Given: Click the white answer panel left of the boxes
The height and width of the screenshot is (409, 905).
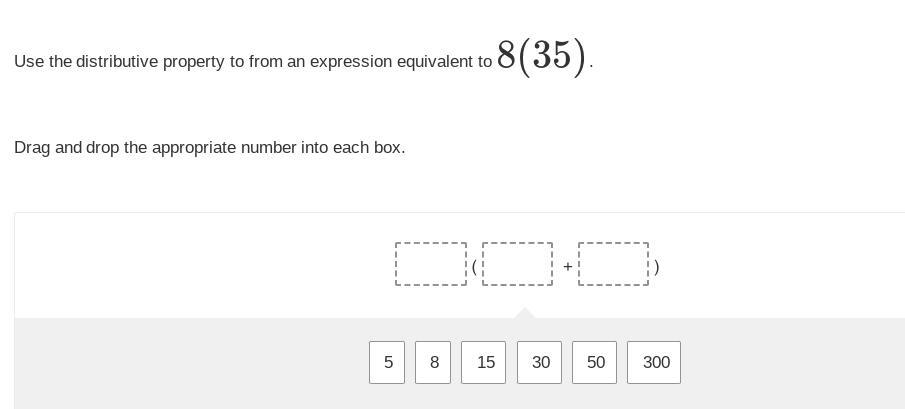Looking at the screenshot, I should click(x=200, y=265).
